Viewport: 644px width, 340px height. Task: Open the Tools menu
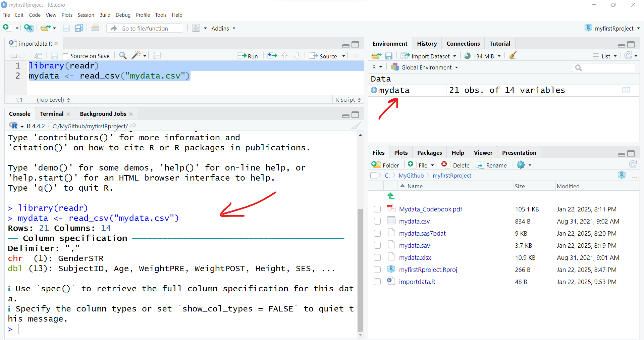[161, 15]
